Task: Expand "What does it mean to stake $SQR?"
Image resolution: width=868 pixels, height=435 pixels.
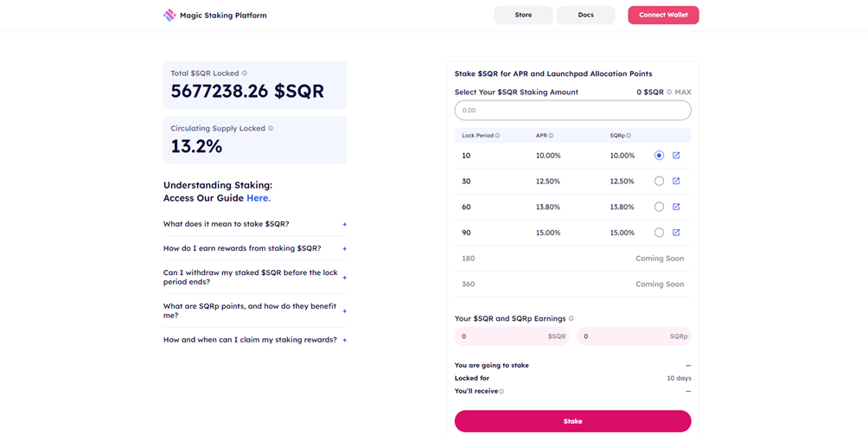Action: coord(344,225)
